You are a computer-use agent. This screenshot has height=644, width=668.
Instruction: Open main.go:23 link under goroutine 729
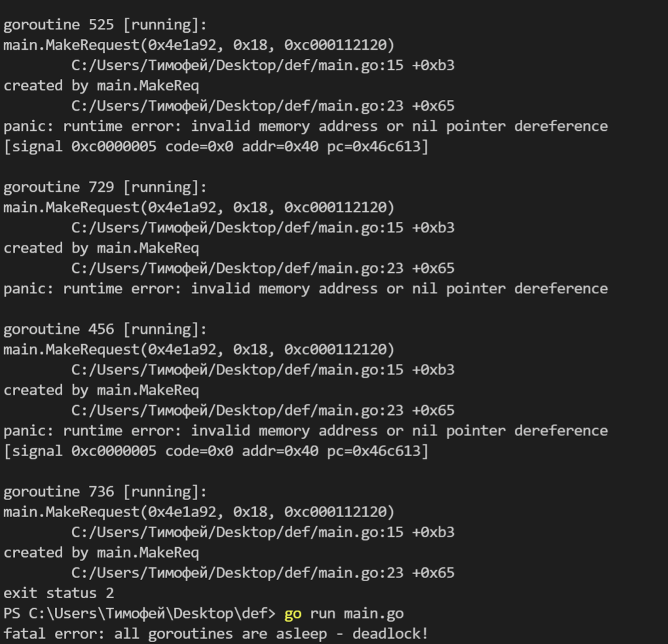click(237, 268)
